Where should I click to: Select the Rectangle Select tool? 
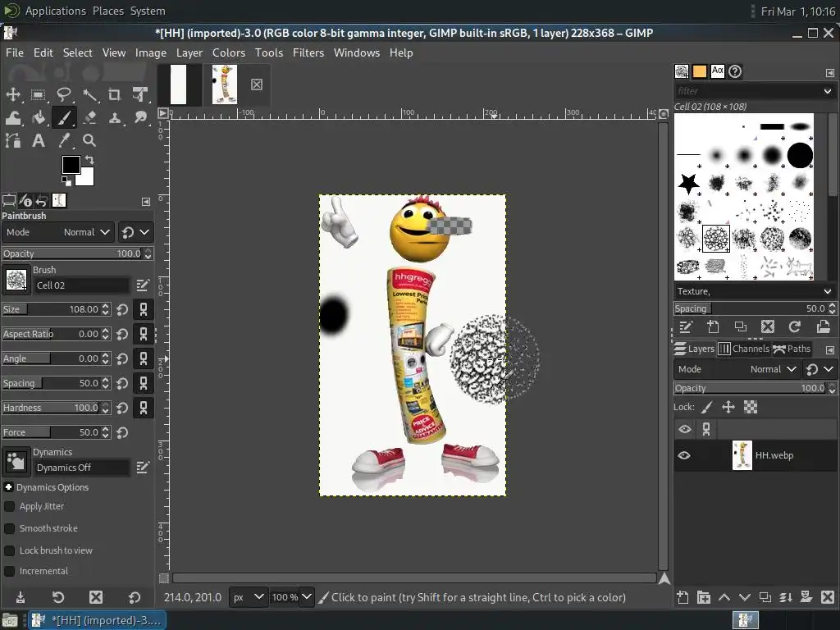click(38, 95)
